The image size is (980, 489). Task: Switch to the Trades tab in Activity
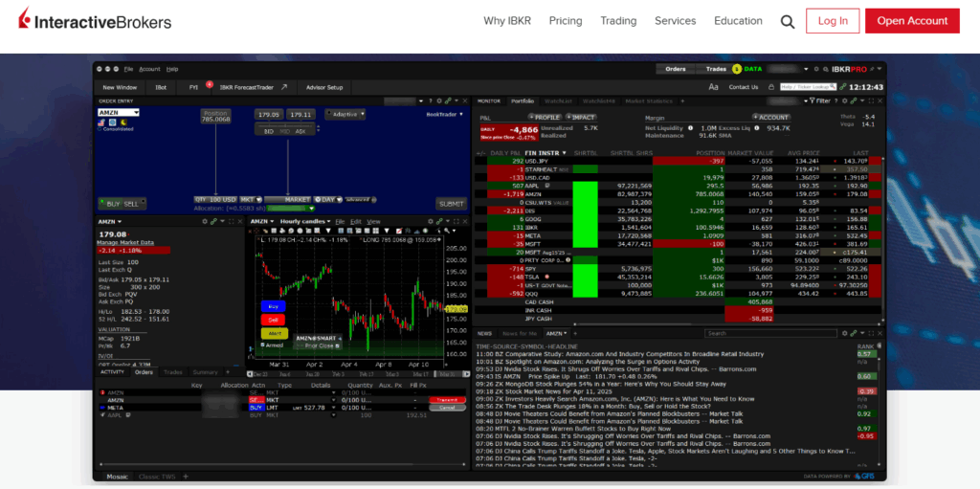(x=172, y=372)
